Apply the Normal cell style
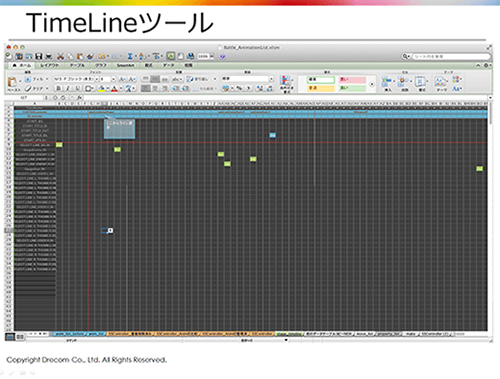Screen dimensions: 500x379 point(321,80)
